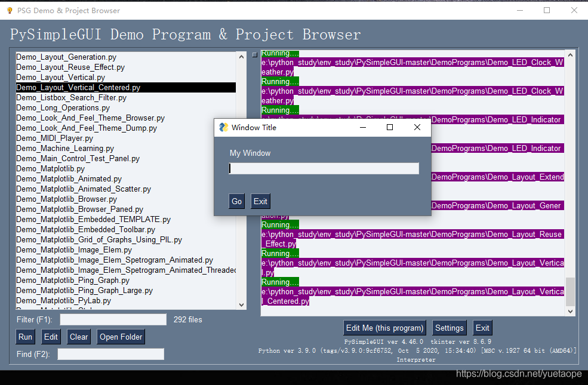The height and width of the screenshot is (385, 588).
Task: Click the Demo_LED_Clock_Weather.py first output path
Action: (412, 67)
